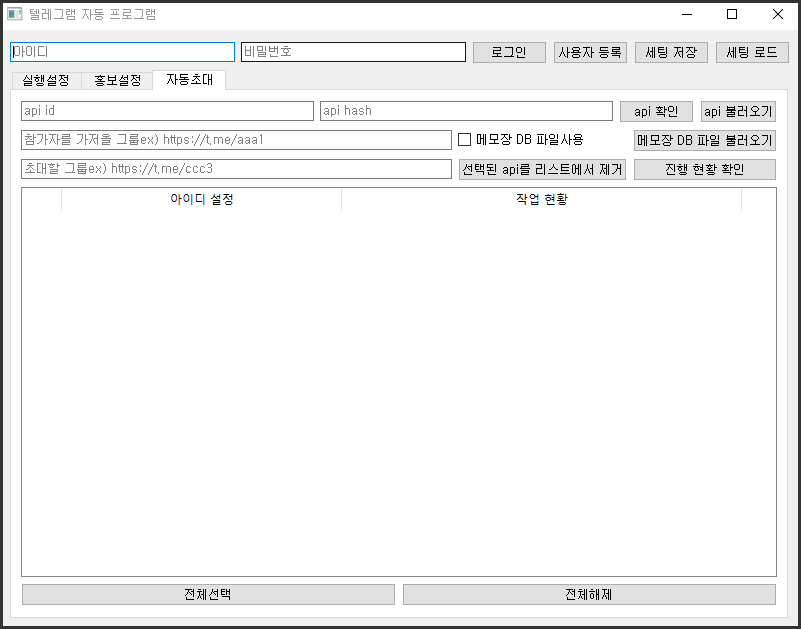
Task: Click the app icon in title bar
Action: click(15, 15)
